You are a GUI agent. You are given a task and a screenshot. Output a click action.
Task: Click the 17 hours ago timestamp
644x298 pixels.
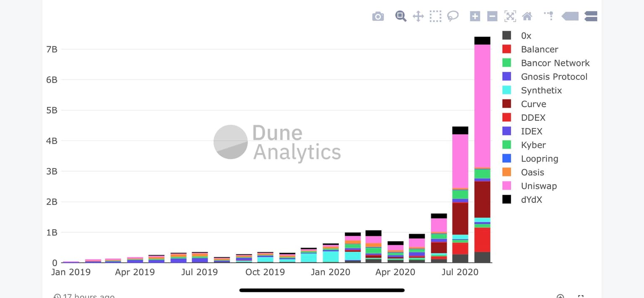coord(88,296)
